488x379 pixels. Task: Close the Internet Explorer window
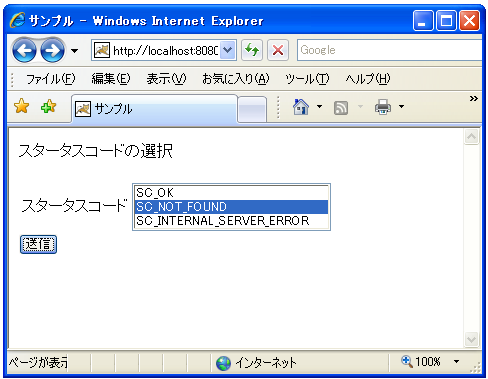point(469,21)
